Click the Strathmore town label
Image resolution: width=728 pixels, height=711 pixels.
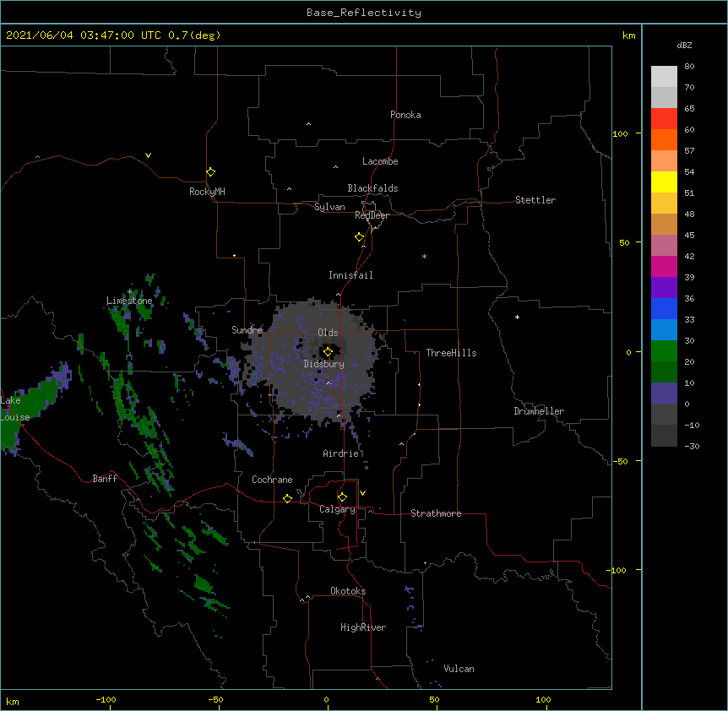pyautogui.click(x=436, y=513)
